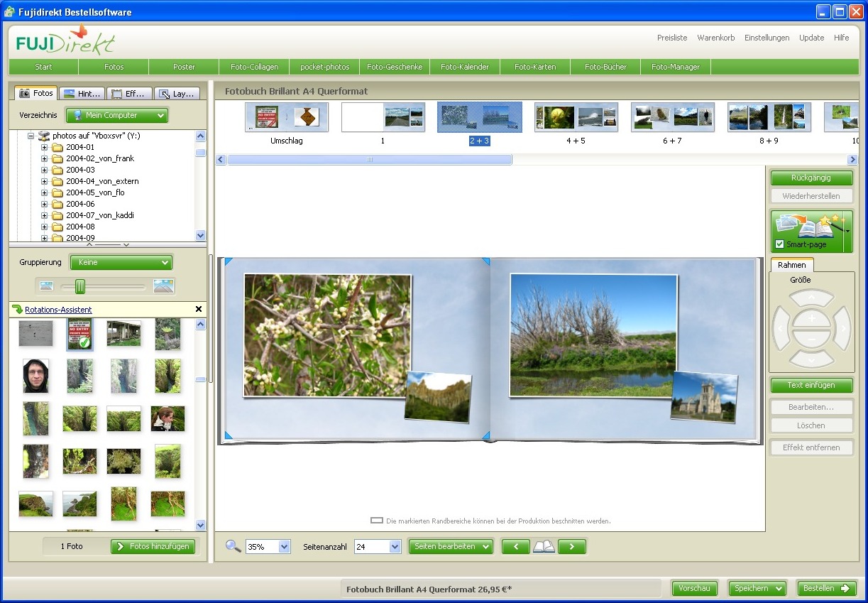The image size is (868, 603).
Task: Go to next page with right arrow
Action: 572,546
